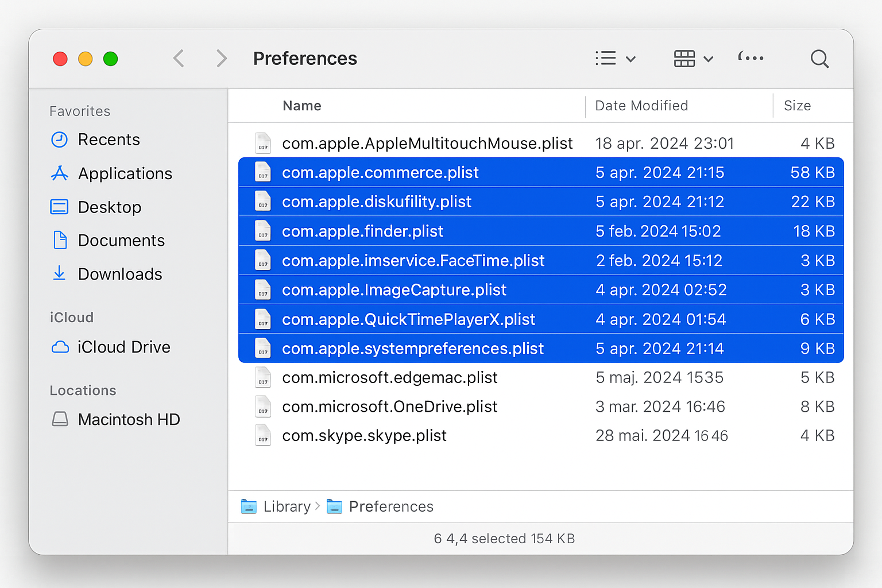This screenshot has height=588, width=882.
Task: Open iCloud Drive in the sidebar
Action: 111,347
